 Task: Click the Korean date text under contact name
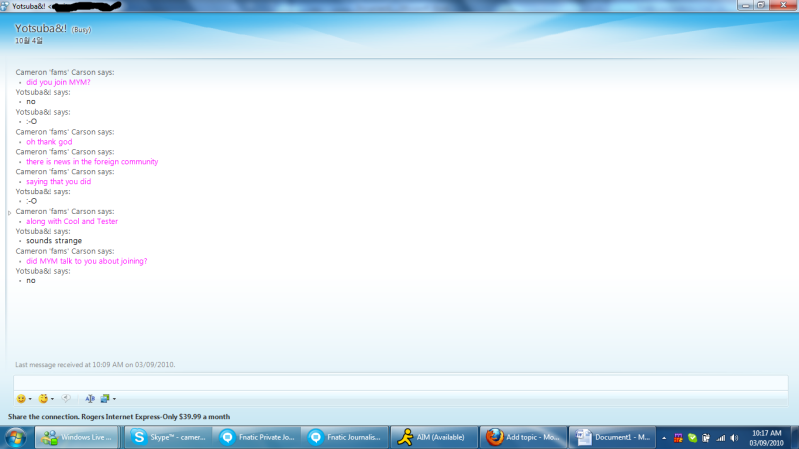(x=29, y=41)
